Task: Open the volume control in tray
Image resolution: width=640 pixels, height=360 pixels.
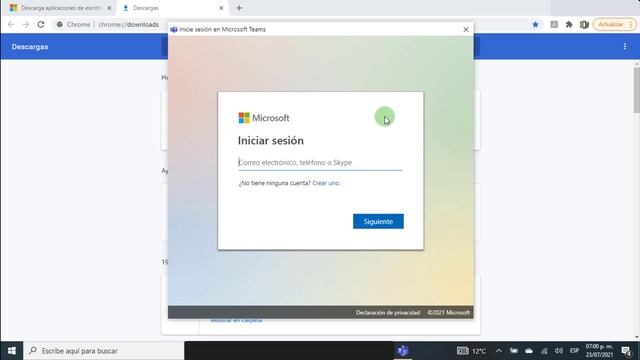Action: pos(559,351)
